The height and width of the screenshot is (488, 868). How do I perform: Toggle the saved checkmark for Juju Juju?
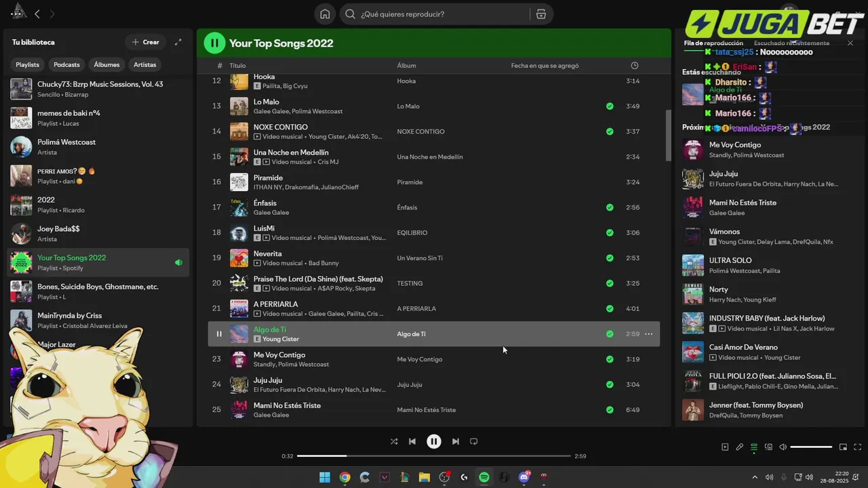tap(610, 384)
